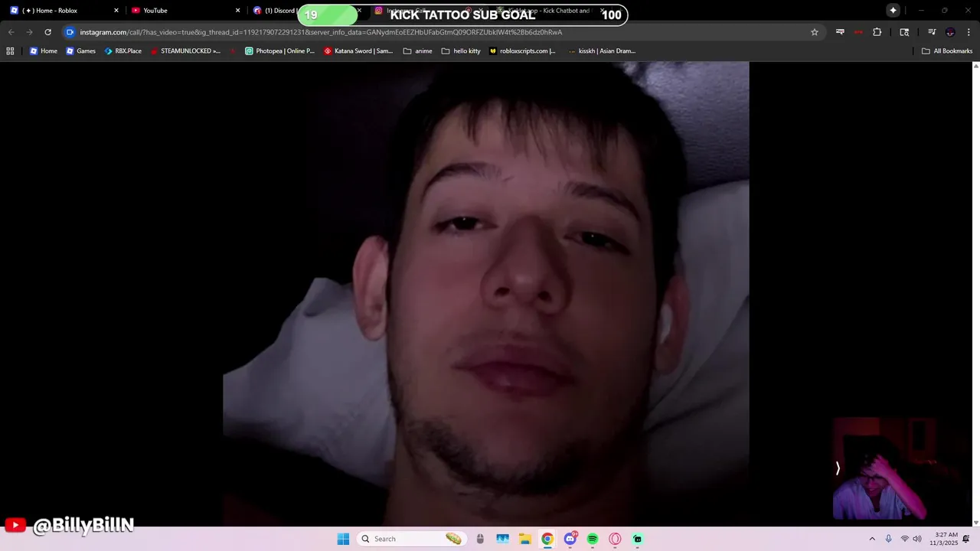The height and width of the screenshot is (551, 980).
Task: Open the Chrome profile avatar
Action: coord(950,32)
